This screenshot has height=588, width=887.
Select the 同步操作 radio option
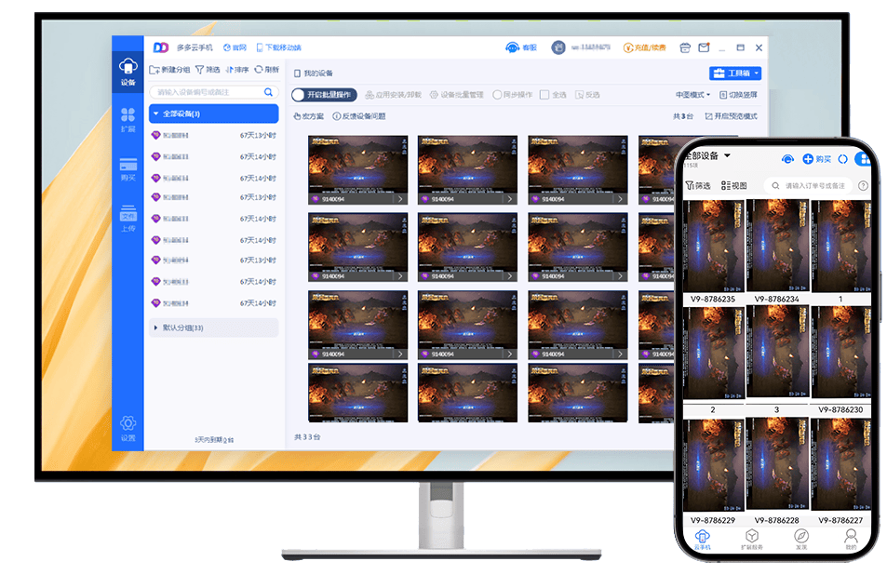497,95
